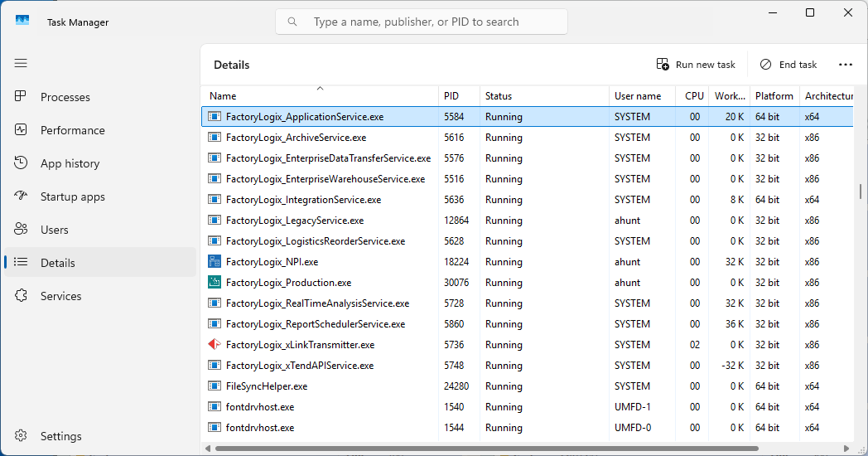Sort by the Architecture column header

pyautogui.click(x=827, y=95)
